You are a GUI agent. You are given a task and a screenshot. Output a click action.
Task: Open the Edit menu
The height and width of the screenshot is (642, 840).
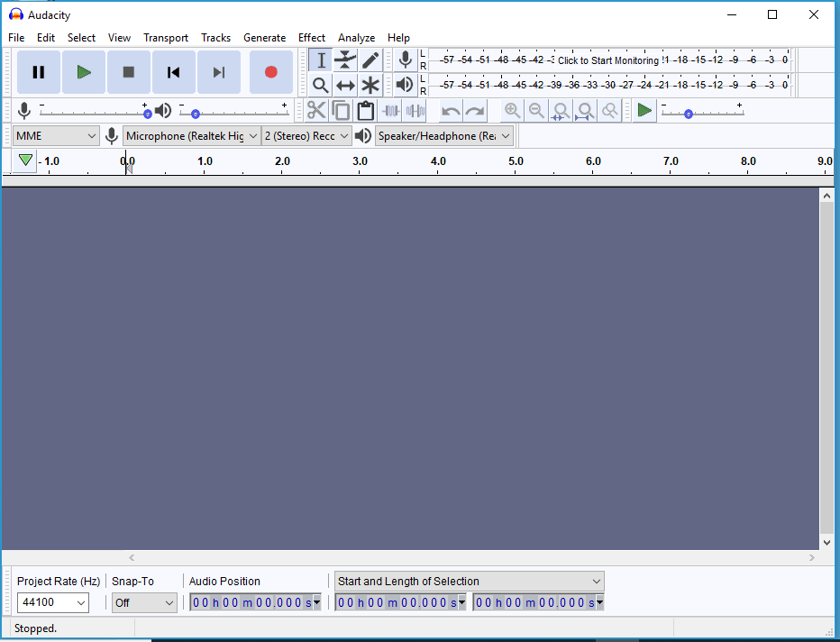coord(46,38)
